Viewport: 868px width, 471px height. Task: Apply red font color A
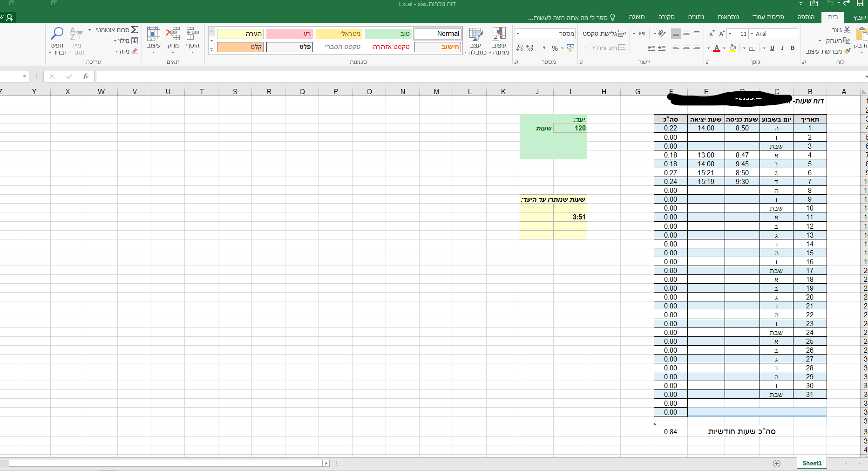click(x=717, y=48)
